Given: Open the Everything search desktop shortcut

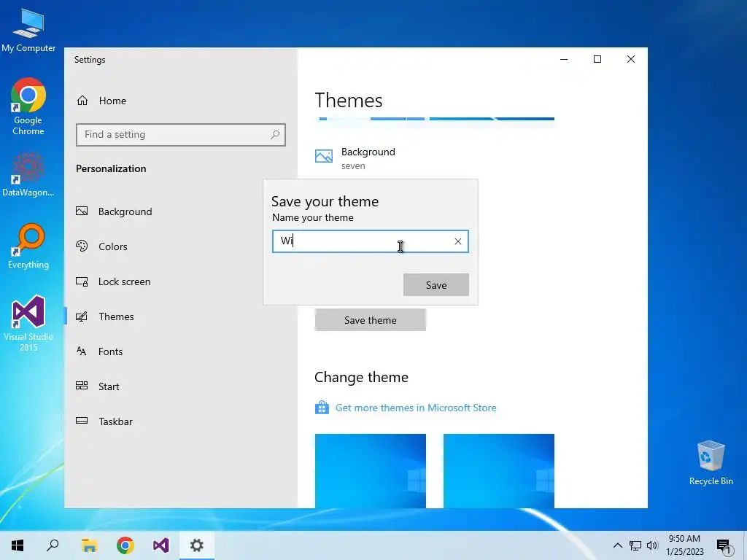Looking at the screenshot, I should tap(28, 246).
